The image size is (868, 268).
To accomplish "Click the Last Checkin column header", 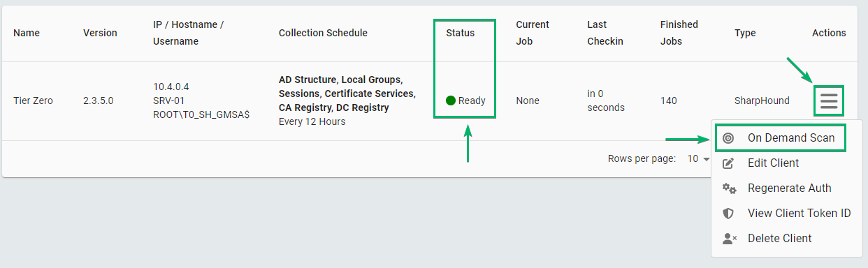I will [605, 33].
